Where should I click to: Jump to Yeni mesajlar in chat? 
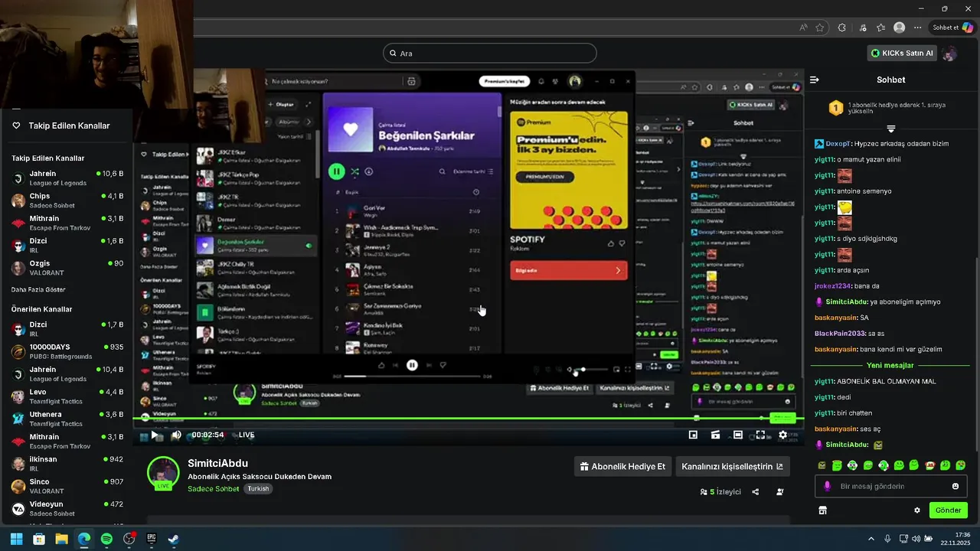tap(890, 366)
